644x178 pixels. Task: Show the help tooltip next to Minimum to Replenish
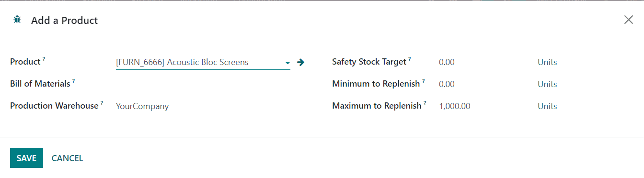[x=424, y=81]
